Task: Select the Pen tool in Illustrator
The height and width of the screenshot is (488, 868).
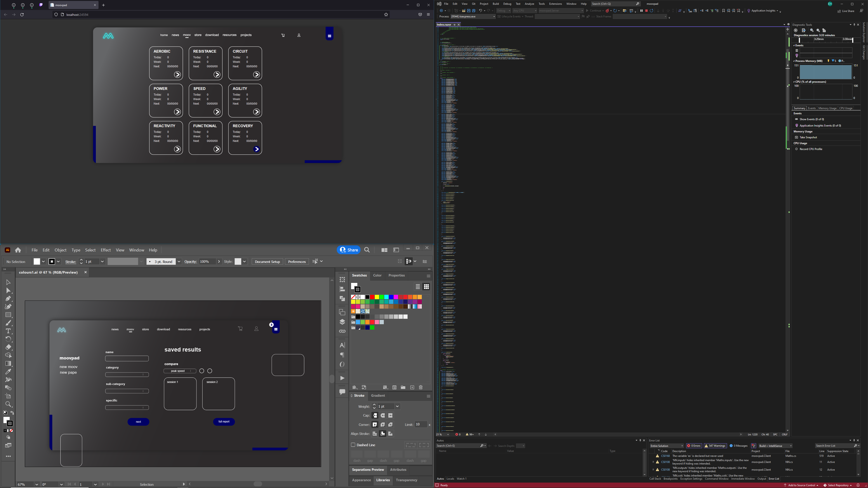Action: (8, 299)
